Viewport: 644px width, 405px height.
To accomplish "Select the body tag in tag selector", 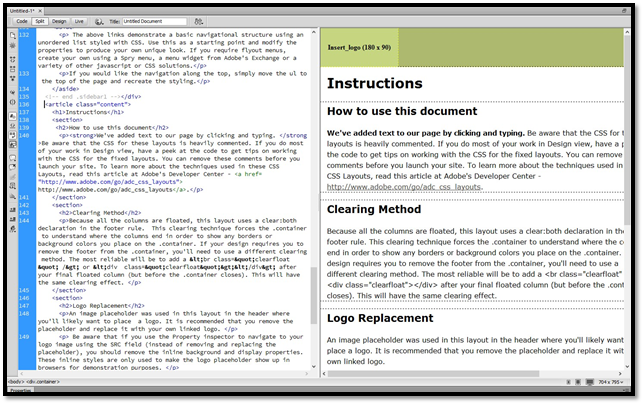I will tap(16, 382).
